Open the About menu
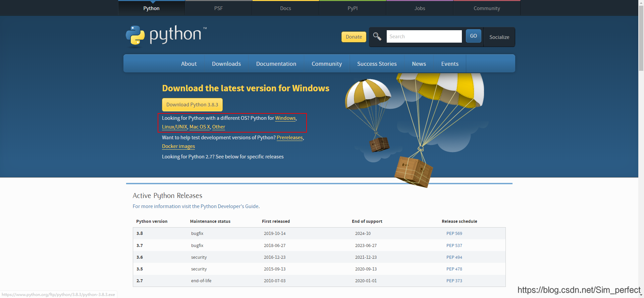The height and width of the screenshot is (298, 644). [189, 64]
